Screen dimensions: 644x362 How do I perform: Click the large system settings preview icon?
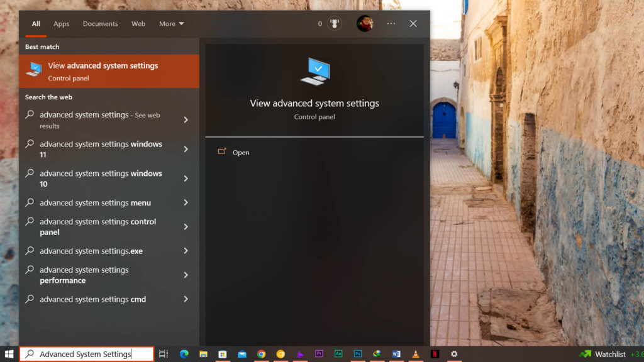click(x=315, y=72)
